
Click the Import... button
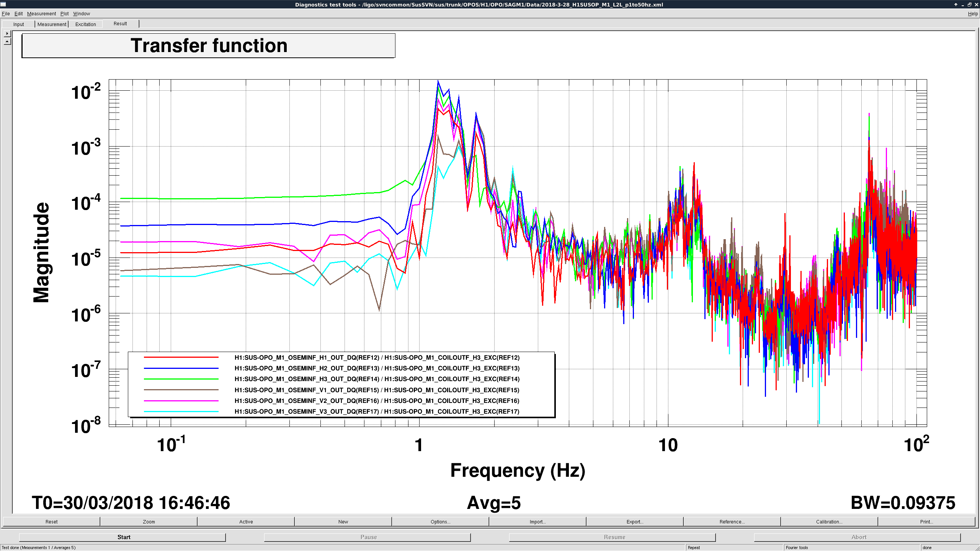point(538,522)
